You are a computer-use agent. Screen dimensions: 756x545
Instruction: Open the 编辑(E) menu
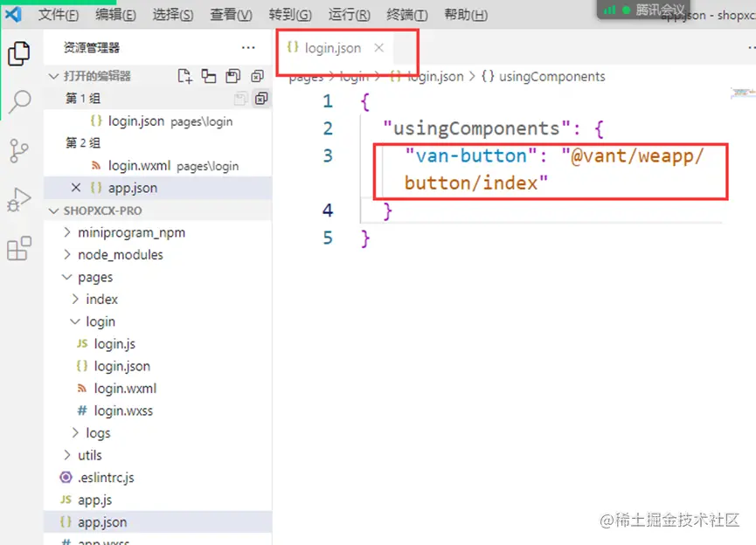click(x=115, y=15)
